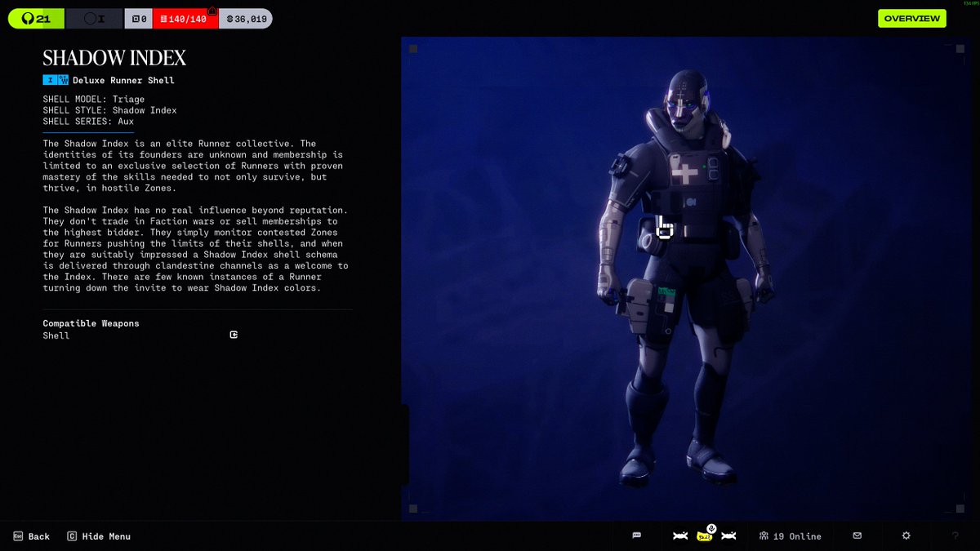Open the 36,019 credits balance
980x551 pixels.
point(246,18)
